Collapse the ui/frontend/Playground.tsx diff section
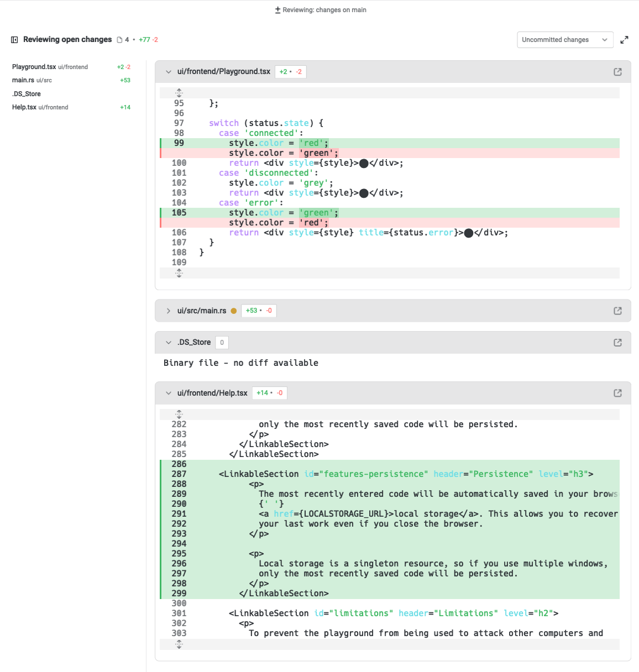This screenshot has height=672, width=639. pyautogui.click(x=169, y=72)
